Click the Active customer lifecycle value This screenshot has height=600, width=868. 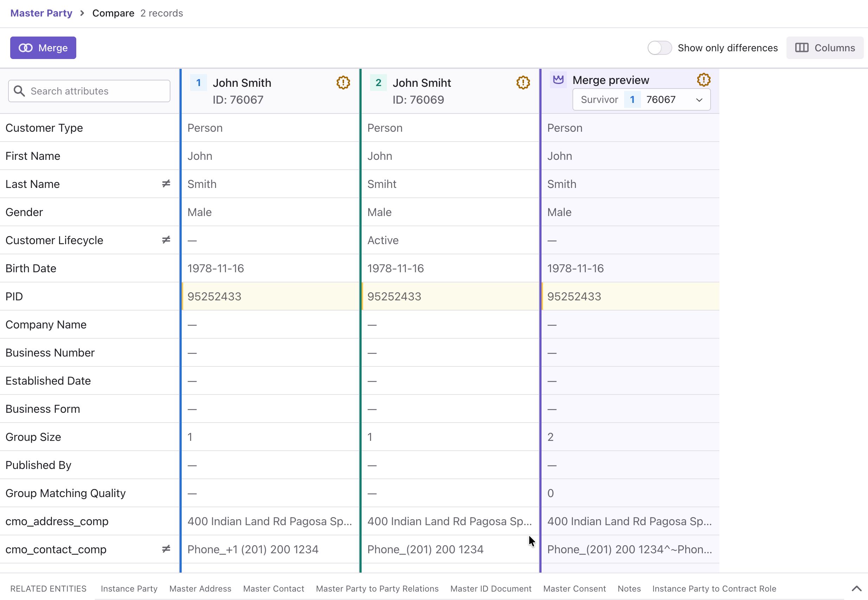(x=383, y=240)
